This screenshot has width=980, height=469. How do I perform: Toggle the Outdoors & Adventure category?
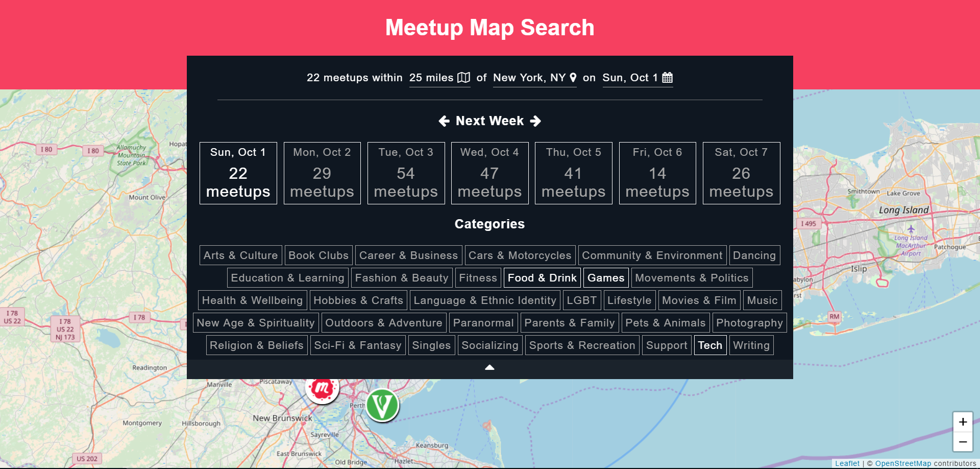pyautogui.click(x=384, y=323)
